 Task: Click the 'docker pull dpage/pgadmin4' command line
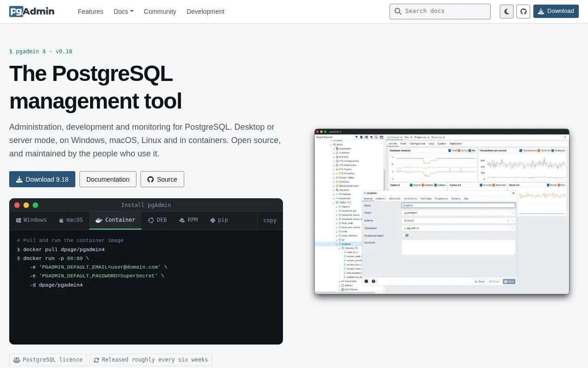pos(61,249)
